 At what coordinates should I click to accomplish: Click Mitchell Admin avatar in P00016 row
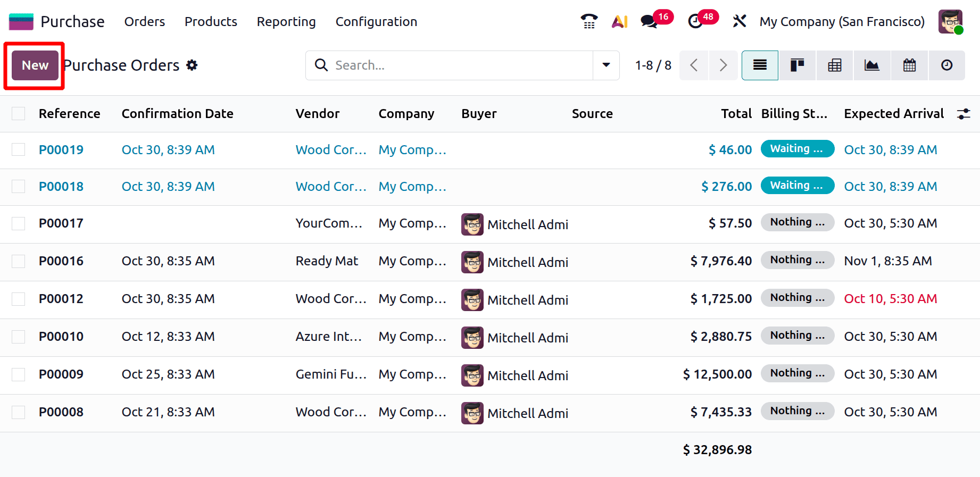coord(472,262)
